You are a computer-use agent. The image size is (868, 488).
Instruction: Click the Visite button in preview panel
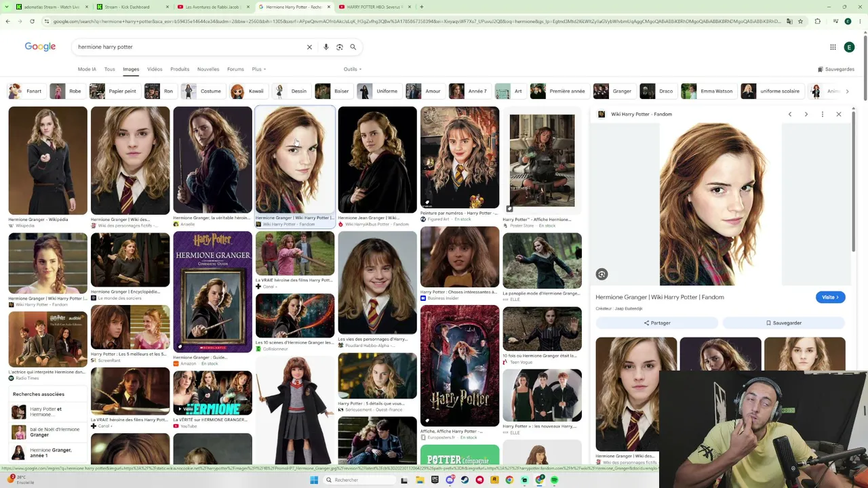830,297
